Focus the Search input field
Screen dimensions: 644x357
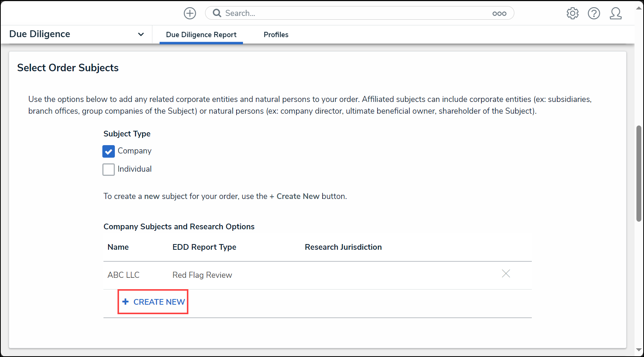tap(356, 13)
